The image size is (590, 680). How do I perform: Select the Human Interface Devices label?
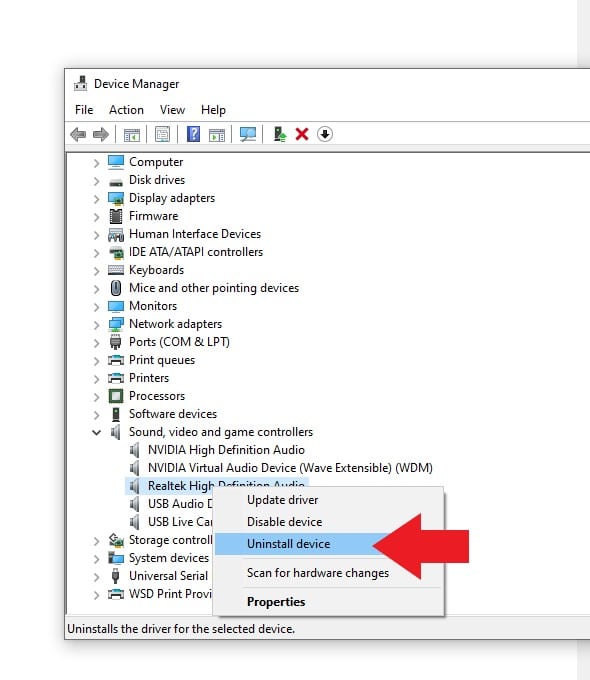click(x=195, y=234)
